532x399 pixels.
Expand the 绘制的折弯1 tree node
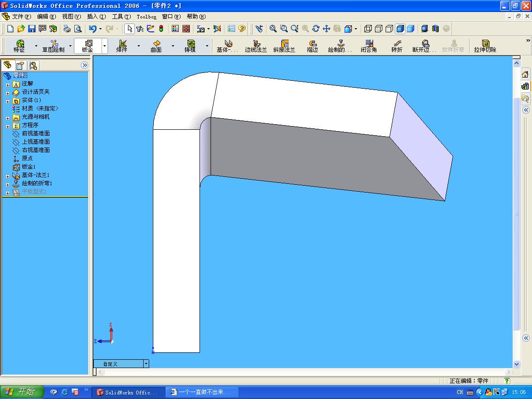[7, 185]
